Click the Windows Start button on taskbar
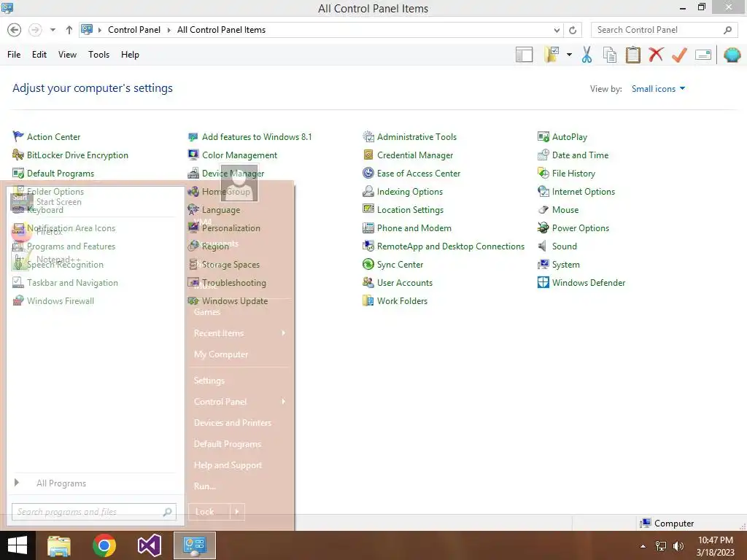 (18, 545)
